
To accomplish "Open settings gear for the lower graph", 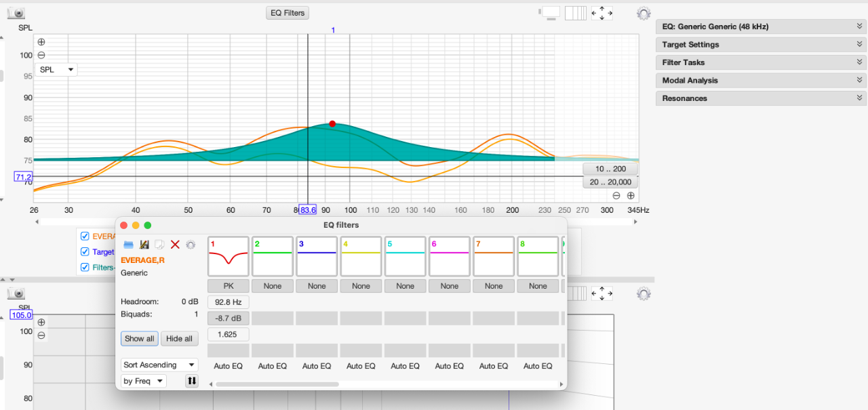I will point(644,293).
